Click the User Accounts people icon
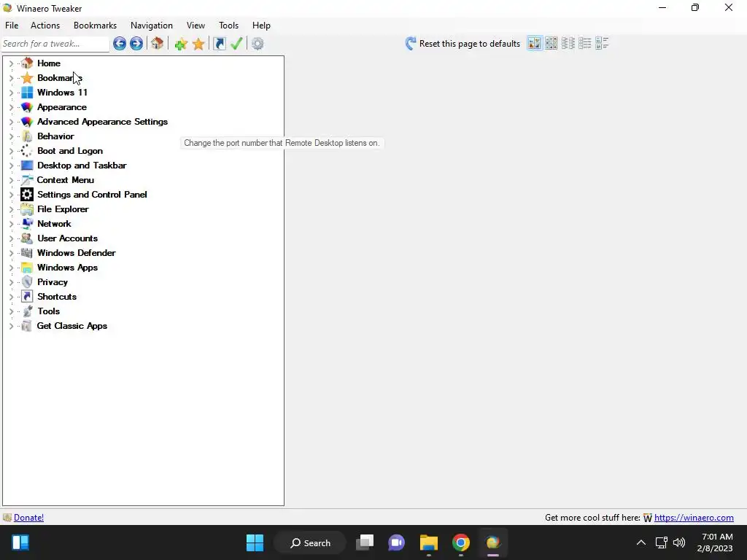The width and height of the screenshot is (747, 560). [27, 238]
